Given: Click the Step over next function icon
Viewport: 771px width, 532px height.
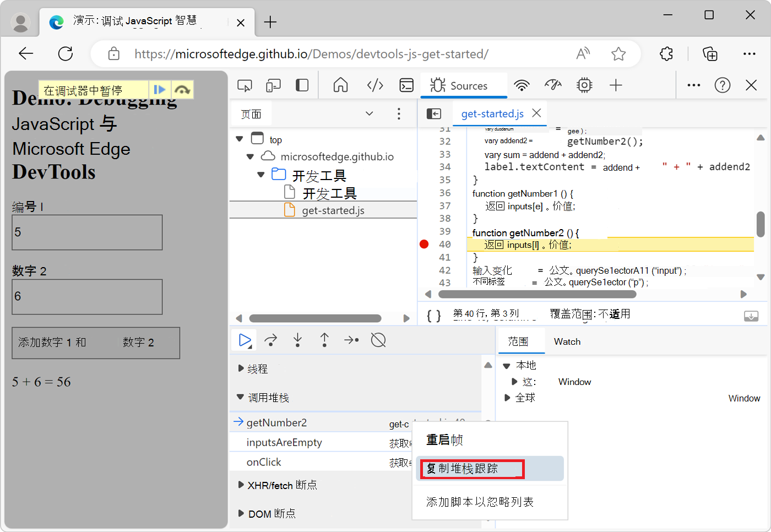Looking at the screenshot, I should [x=271, y=340].
